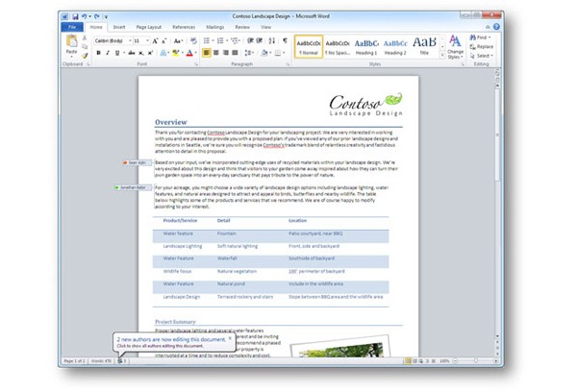
Task: Click the Word application icon in title bar
Action: pyautogui.click(x=64, y=16)
